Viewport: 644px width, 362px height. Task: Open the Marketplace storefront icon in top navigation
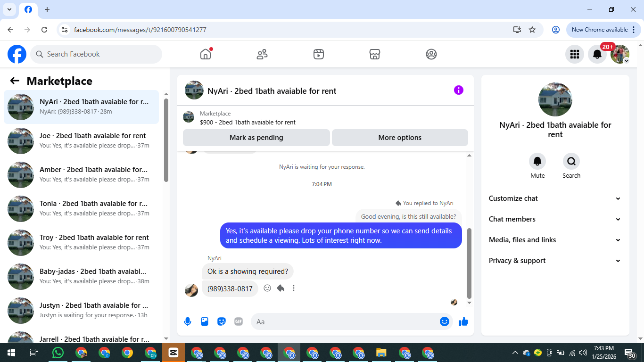[375, 54]
